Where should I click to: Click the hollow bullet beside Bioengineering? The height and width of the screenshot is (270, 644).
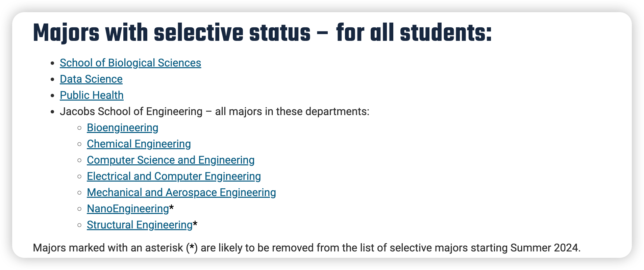click(79, 128)
